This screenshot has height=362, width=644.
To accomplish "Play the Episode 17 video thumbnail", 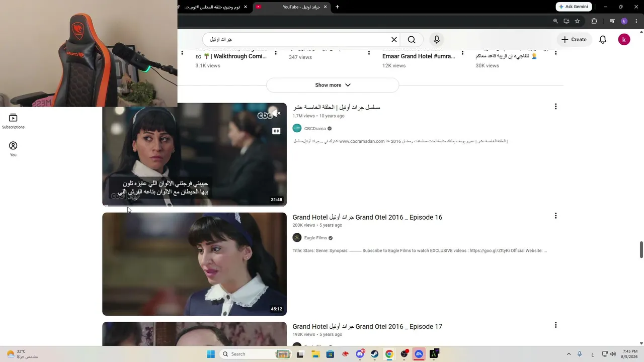I will pyautogui.click(x=194, y=334).
